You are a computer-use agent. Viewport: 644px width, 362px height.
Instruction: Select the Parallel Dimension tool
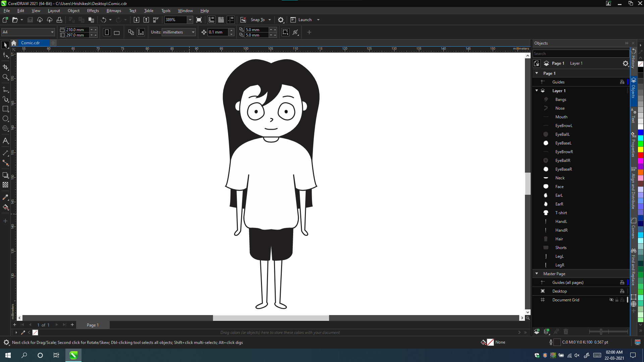click(x=5, y=153)
